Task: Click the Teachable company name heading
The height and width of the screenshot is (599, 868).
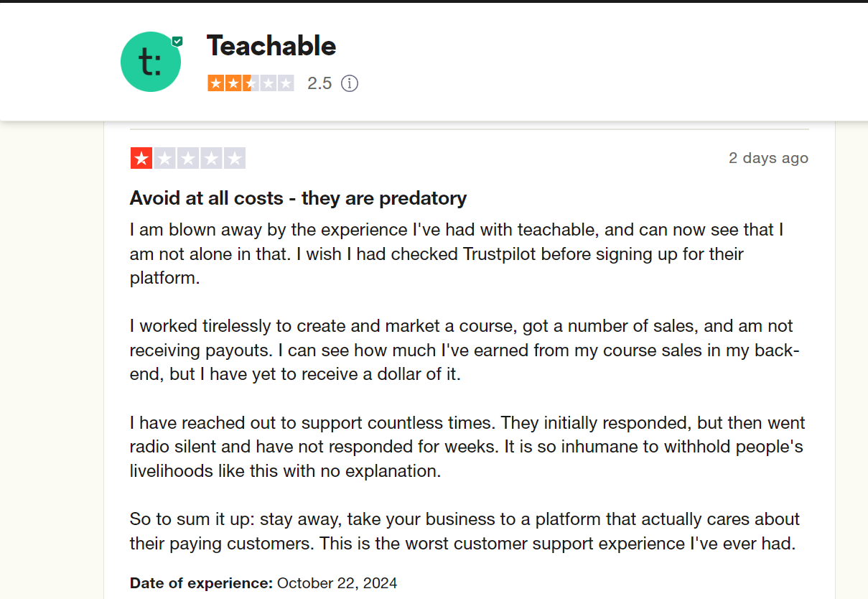Action: tap(271, 45)
